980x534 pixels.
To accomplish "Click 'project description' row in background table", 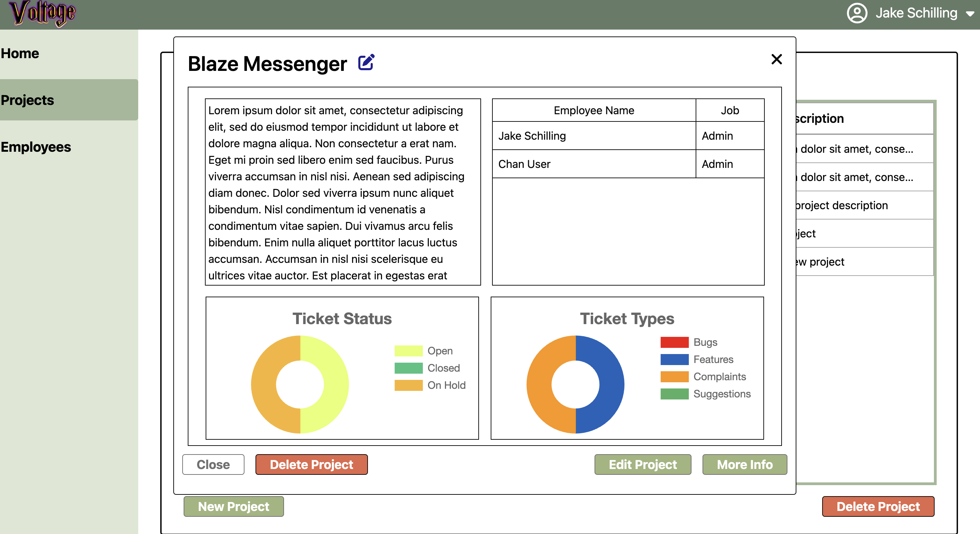I will click(x=865, y=205).
